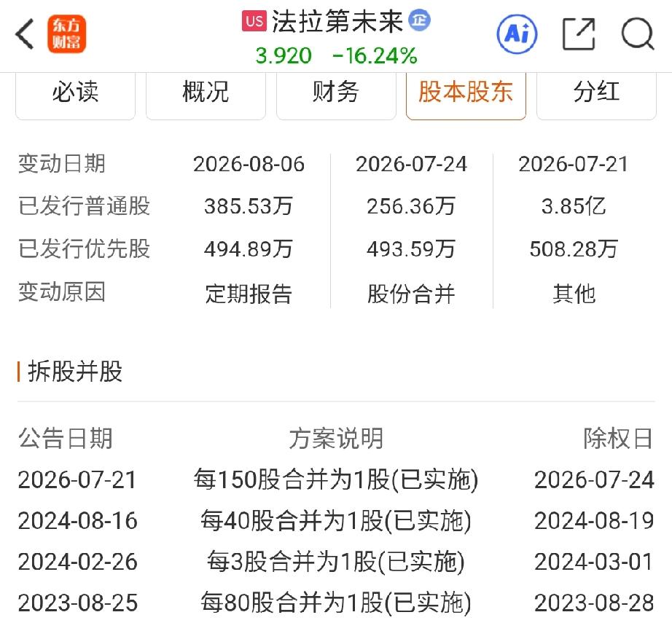This screenshot has height=639, width=672.
Task: Tap announcement date 2024-08-16
Action: [x=77, y=521]
